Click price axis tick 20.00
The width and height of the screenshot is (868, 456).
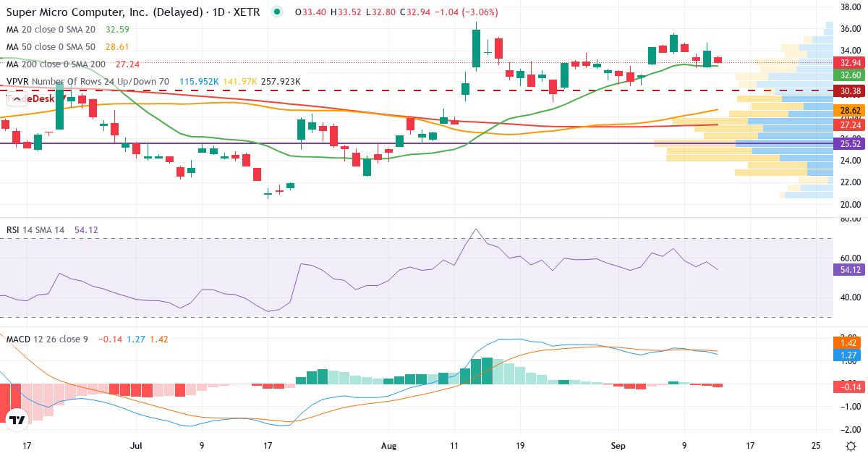click(x=849, y=204)
